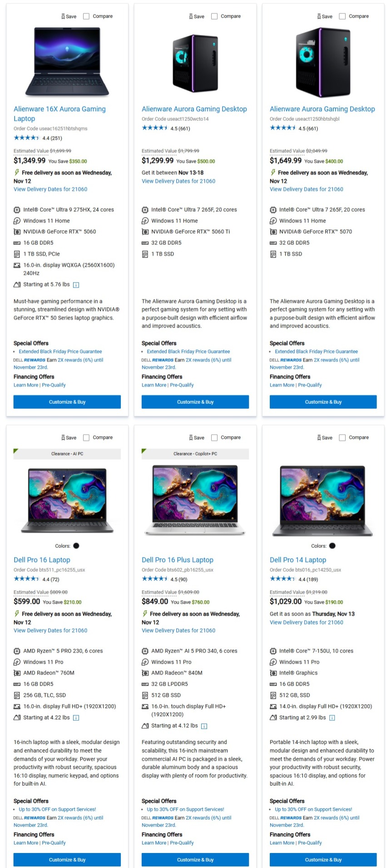The image size is (386, 868).
Task: Save the $1,649.99 Alienware Aurora Gaming Desktop
Action: pos(325,16)
